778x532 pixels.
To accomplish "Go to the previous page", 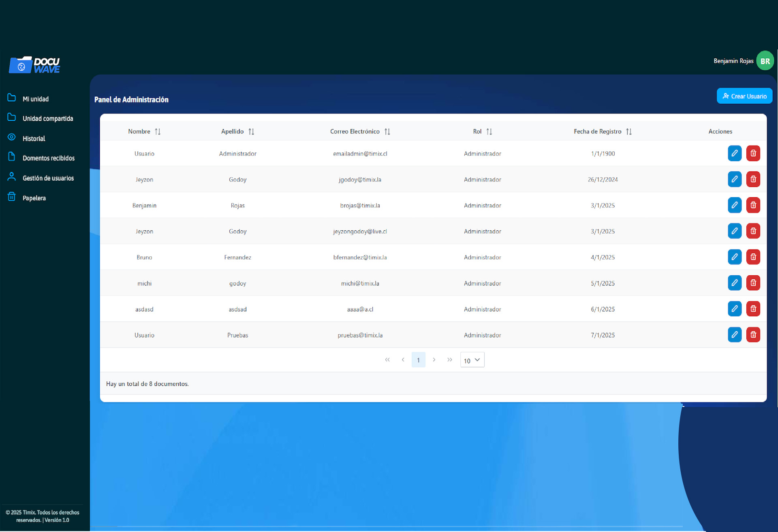I will point(403,360).
